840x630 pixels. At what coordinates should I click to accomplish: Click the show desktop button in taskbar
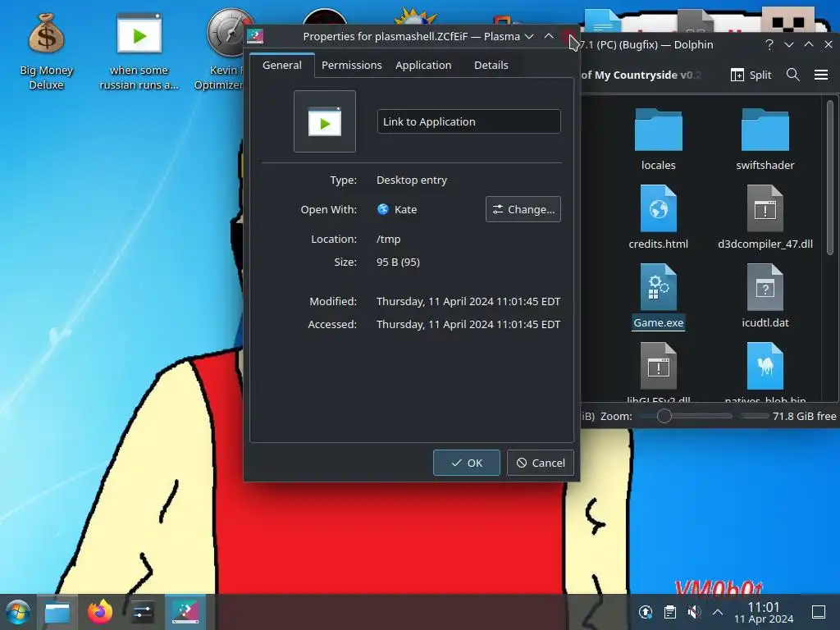click(819, 612)
